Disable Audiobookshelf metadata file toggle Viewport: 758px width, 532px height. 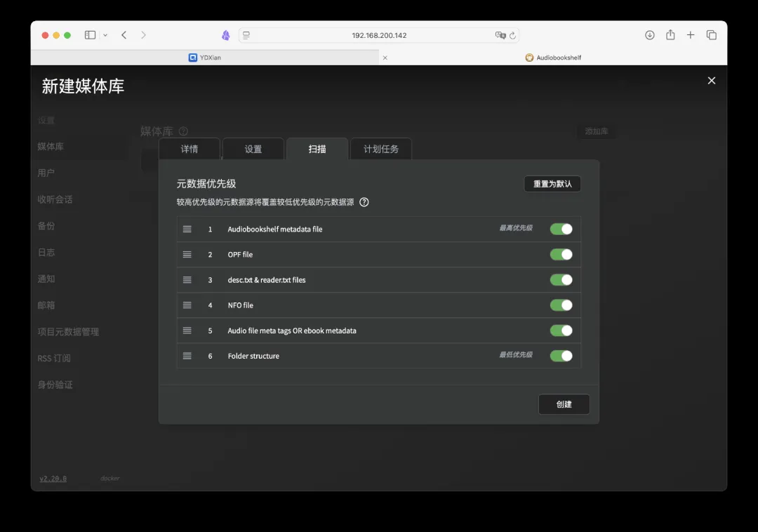point(561,229)
